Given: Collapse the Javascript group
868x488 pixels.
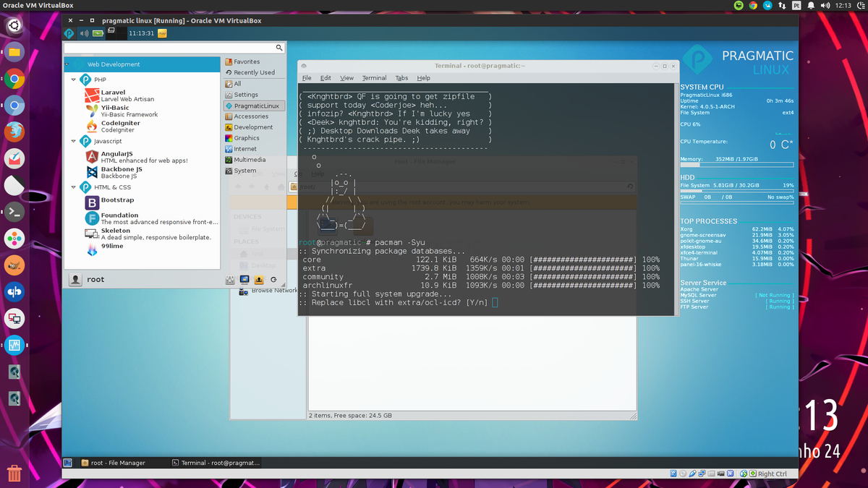Looking at the screenshot, I should (x=74, y=142).
